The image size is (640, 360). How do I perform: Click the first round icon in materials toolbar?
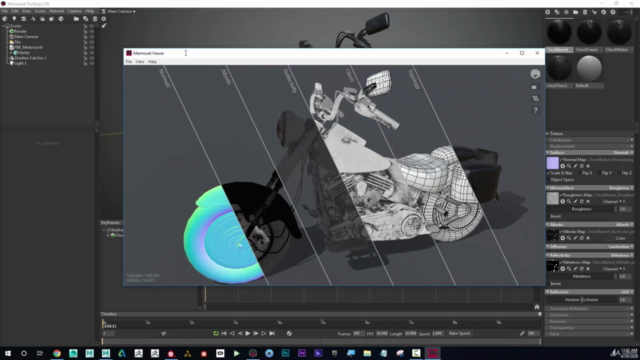click(548, 12)
